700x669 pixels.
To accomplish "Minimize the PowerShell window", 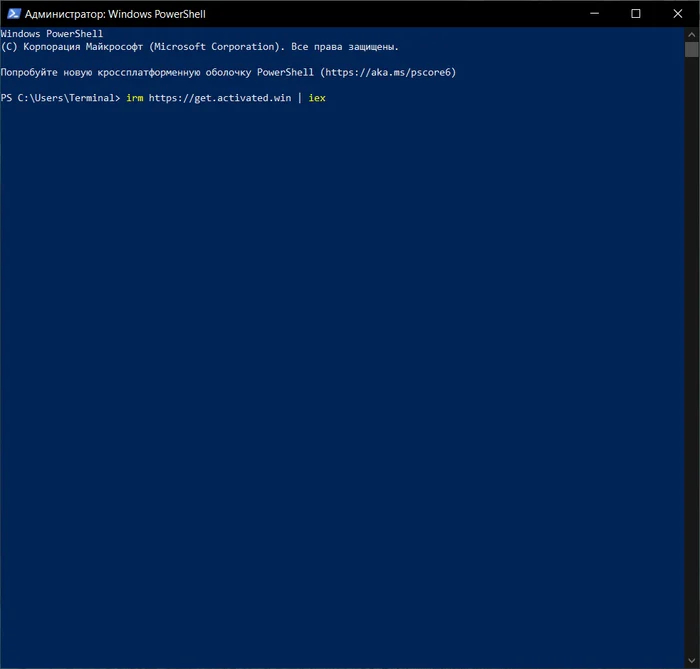I will (590, 14).
